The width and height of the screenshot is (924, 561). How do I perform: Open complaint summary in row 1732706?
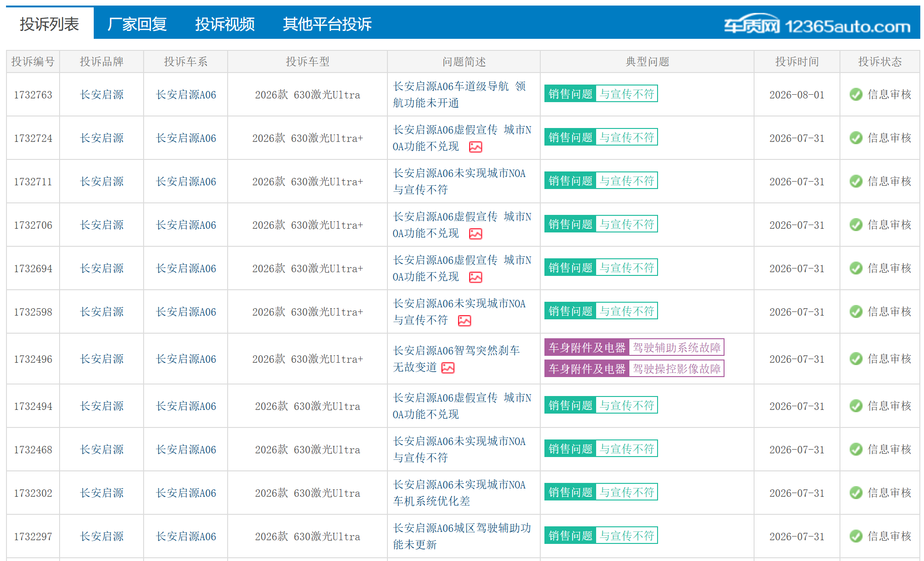[462, 225]
